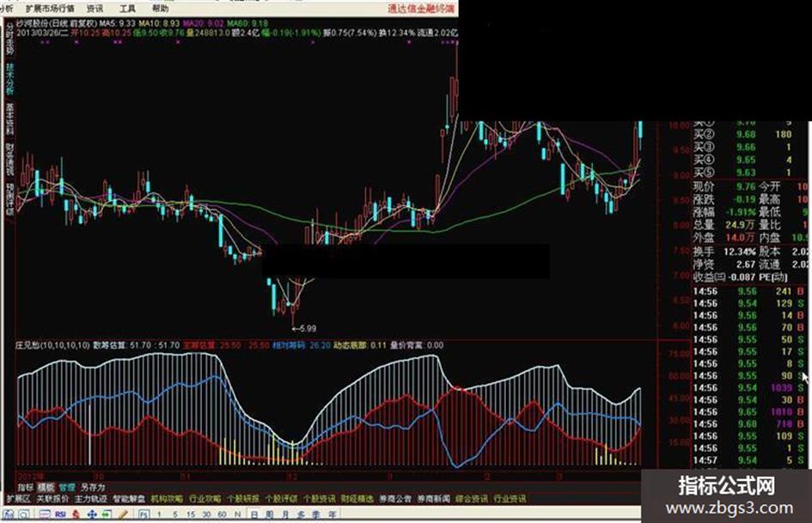Open the 扩展区 tab
The image size is (812, 523).
point(19,499)
